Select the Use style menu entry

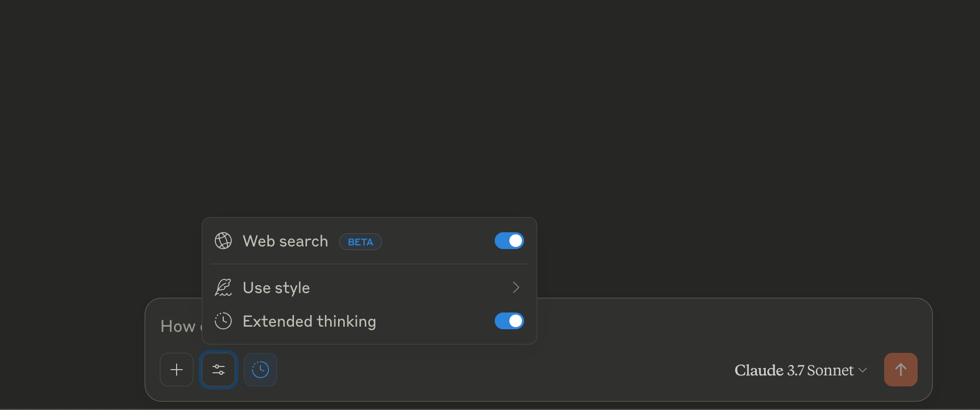369,287
